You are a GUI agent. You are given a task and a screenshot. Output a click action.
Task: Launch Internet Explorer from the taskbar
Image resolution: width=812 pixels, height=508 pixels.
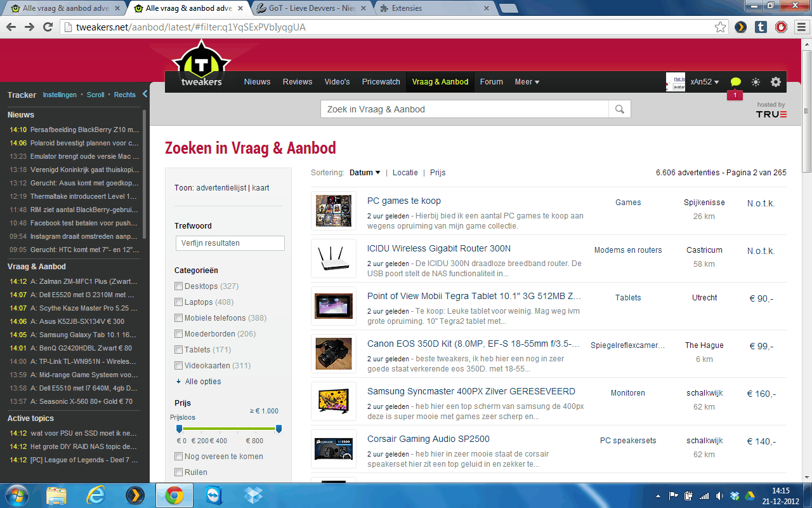(96, 495)
